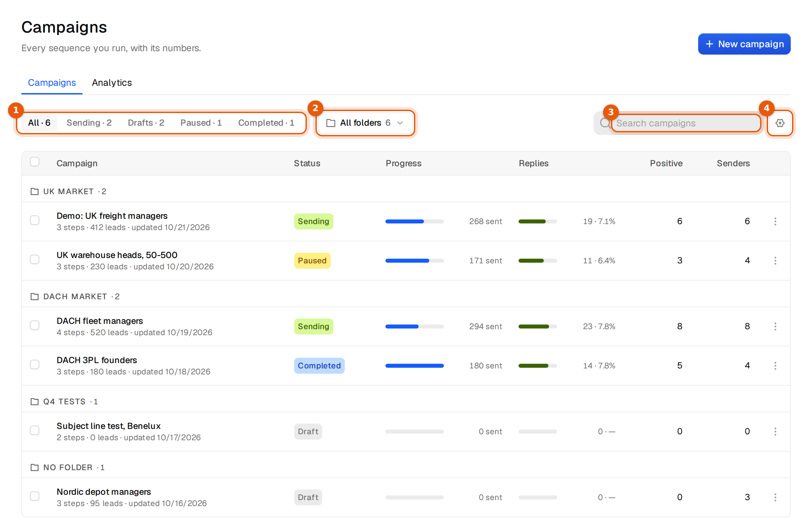
Task: Click the Status column header
Action: click(307, 163)
